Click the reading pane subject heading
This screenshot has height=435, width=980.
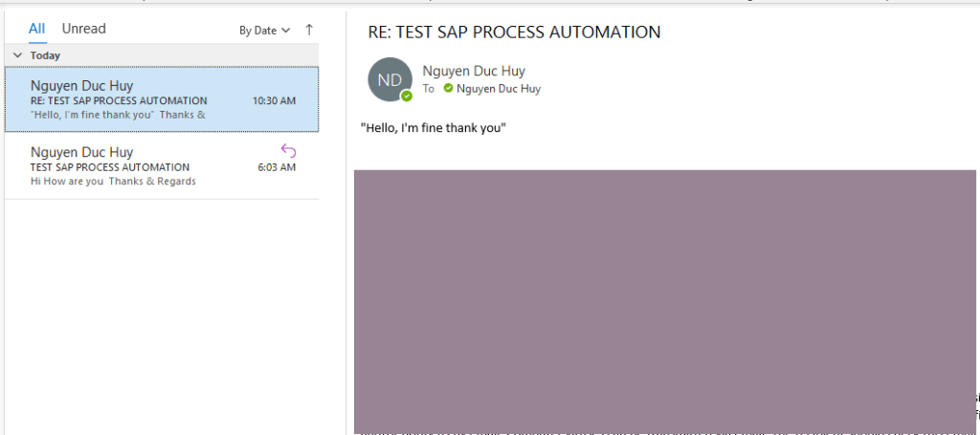pyautogui.click(x=514, y=33)
